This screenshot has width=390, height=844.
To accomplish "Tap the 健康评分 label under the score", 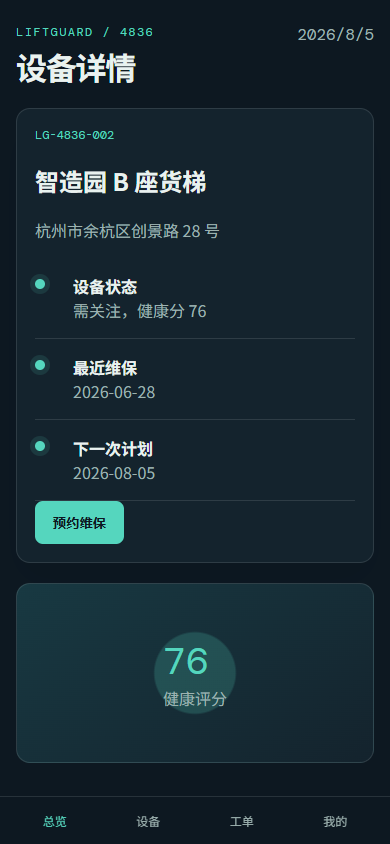I will (x=195, y=700).
